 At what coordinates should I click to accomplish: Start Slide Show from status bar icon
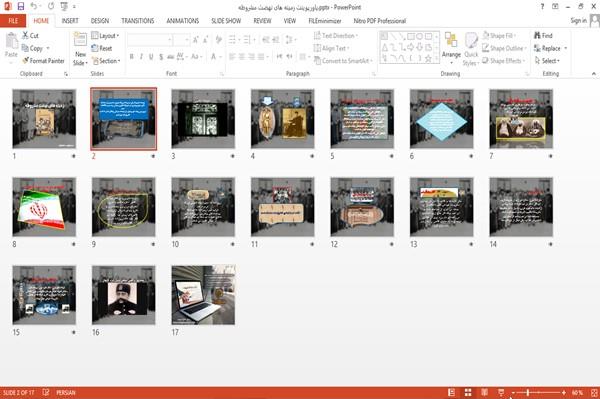(501, 392)
